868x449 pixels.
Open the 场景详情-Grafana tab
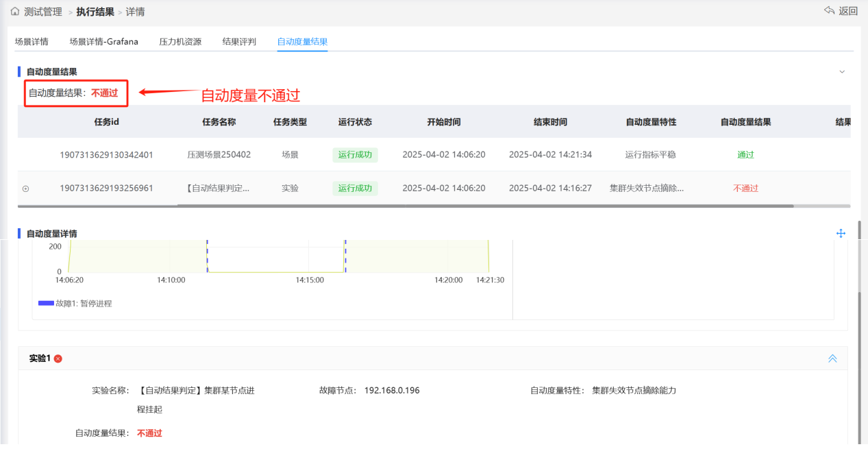point(103,42)
